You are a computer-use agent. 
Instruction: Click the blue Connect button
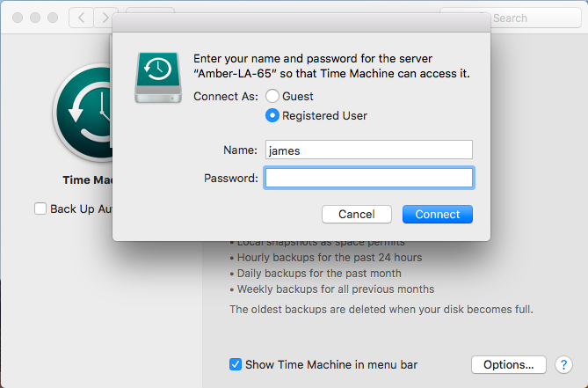437,215
